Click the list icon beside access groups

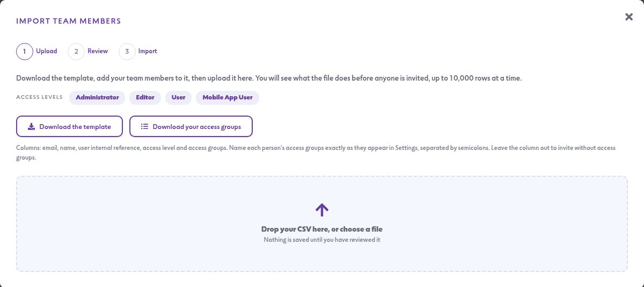tap(145, 127)
